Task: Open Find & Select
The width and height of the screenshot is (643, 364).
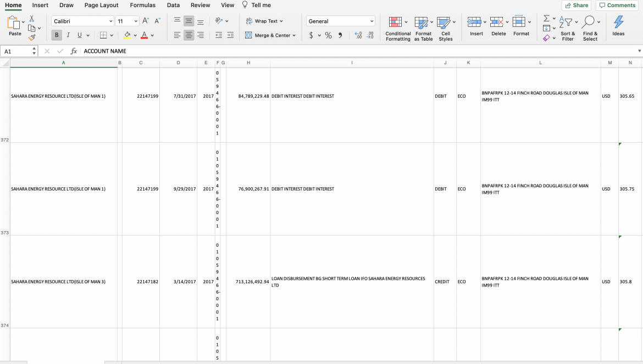Action: click(x=590, y=29)
